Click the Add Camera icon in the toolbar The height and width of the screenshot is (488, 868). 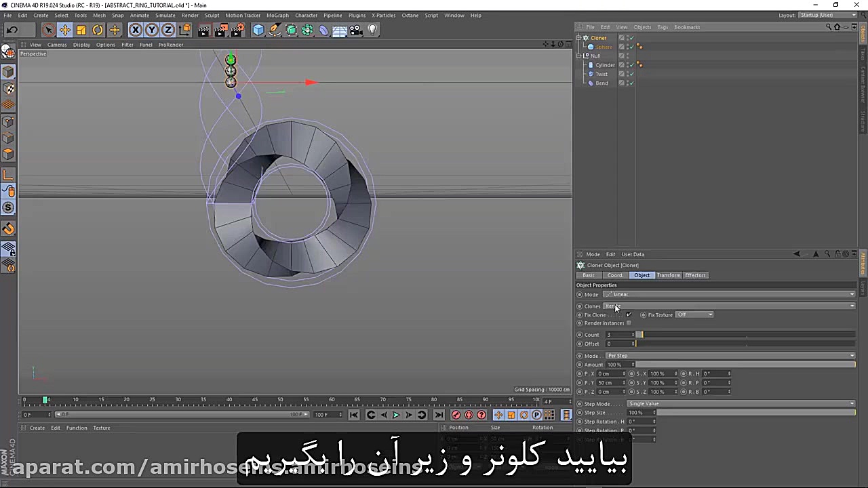point(355,29)
